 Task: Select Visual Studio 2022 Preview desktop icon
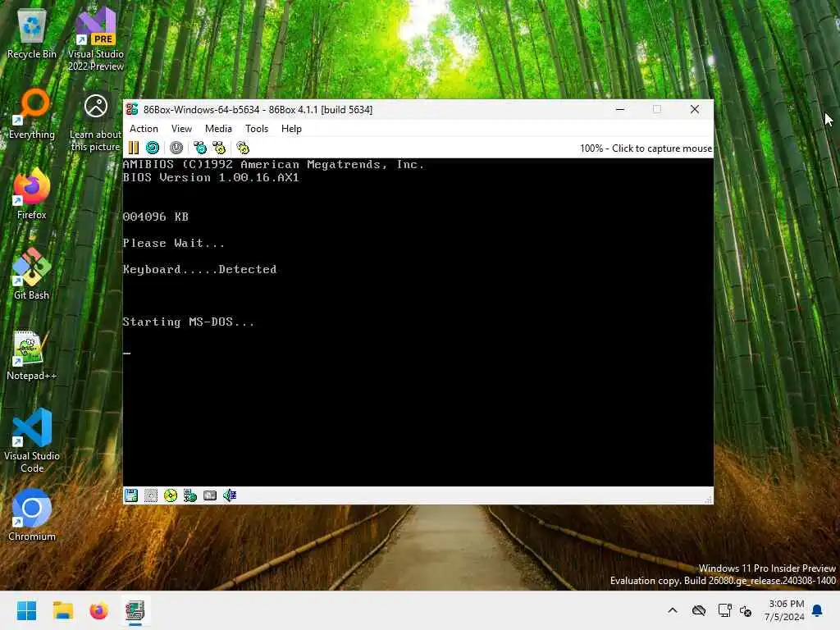click(96, 39)
